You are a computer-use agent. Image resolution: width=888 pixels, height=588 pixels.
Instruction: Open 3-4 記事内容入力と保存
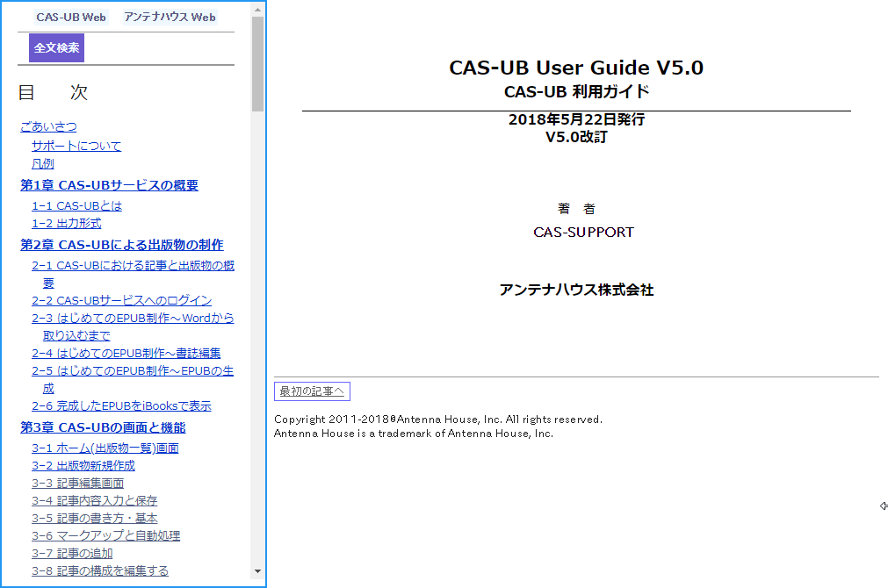(x=95, y=501)
